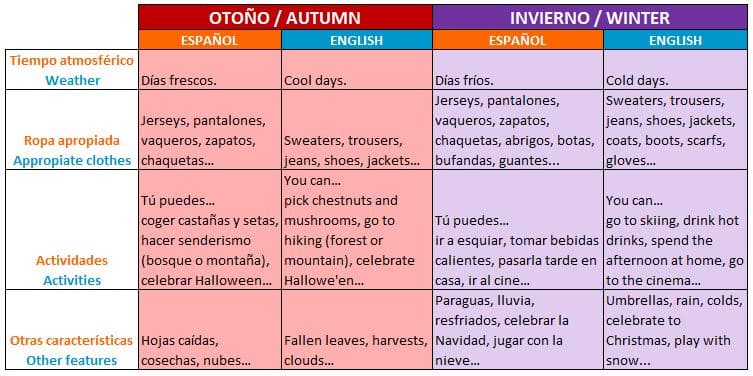Click the Otras características row label
Viewport: 753px width, 376px height.
72,329
